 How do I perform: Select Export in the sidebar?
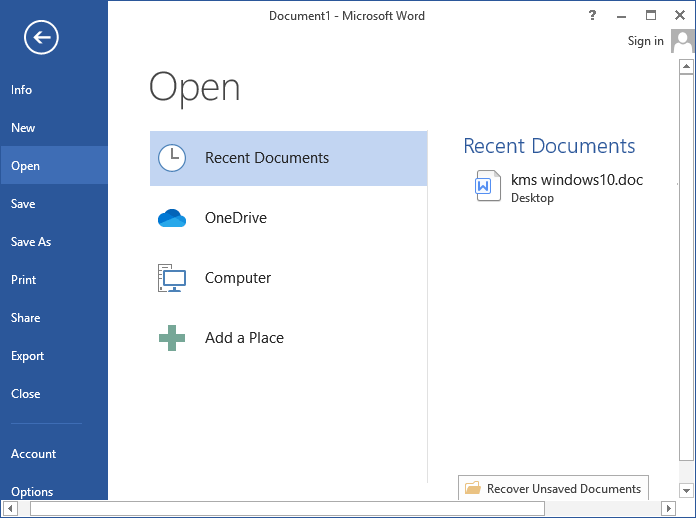(x=28, y=356)
